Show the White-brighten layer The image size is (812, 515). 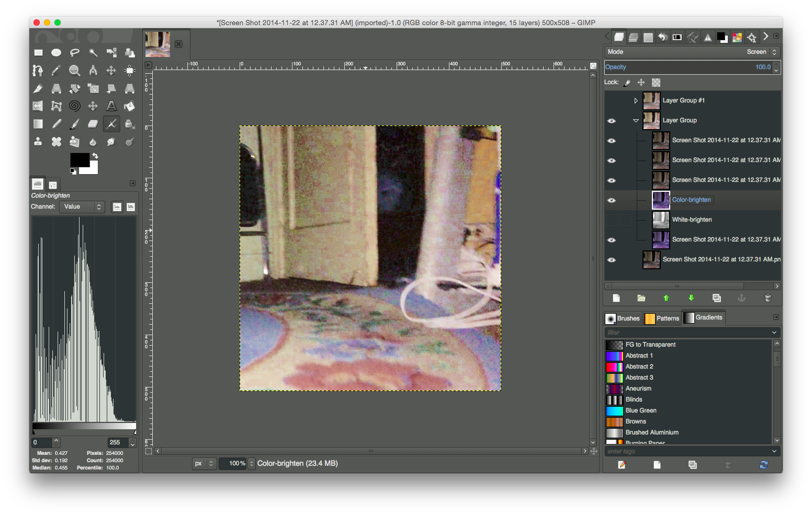pyautogui.click(x=612, y=220)
